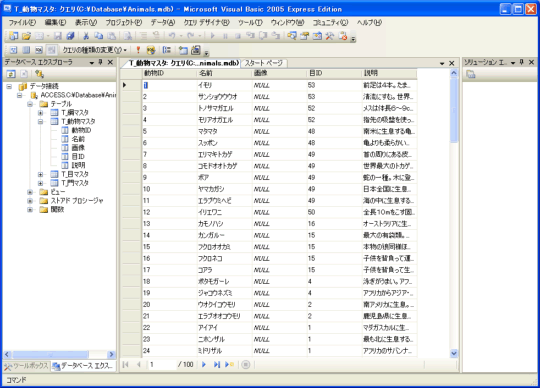This screenshot has height=388, width=540.
Task: Click the results grid vertical scrollbar
Action: (454, 213)
